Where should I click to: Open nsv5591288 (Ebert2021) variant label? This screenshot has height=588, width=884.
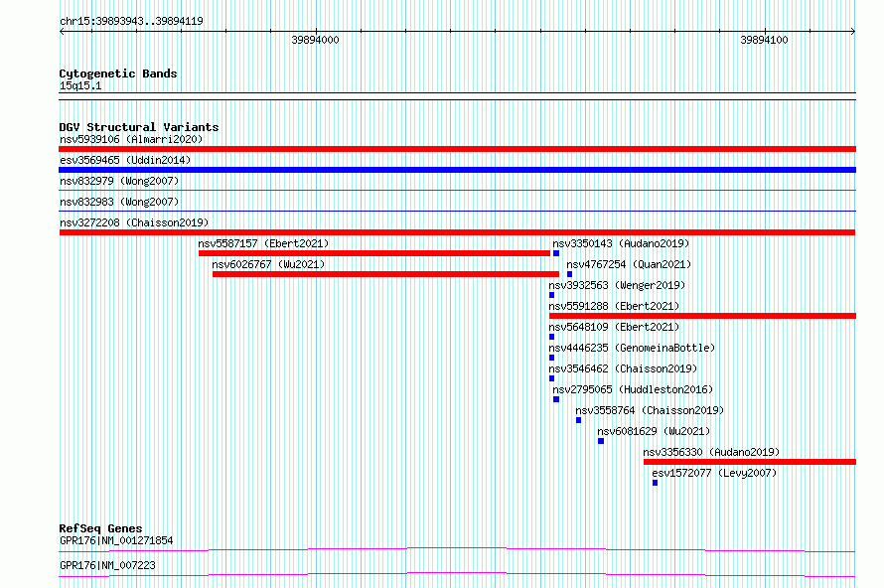click(614, 306)
